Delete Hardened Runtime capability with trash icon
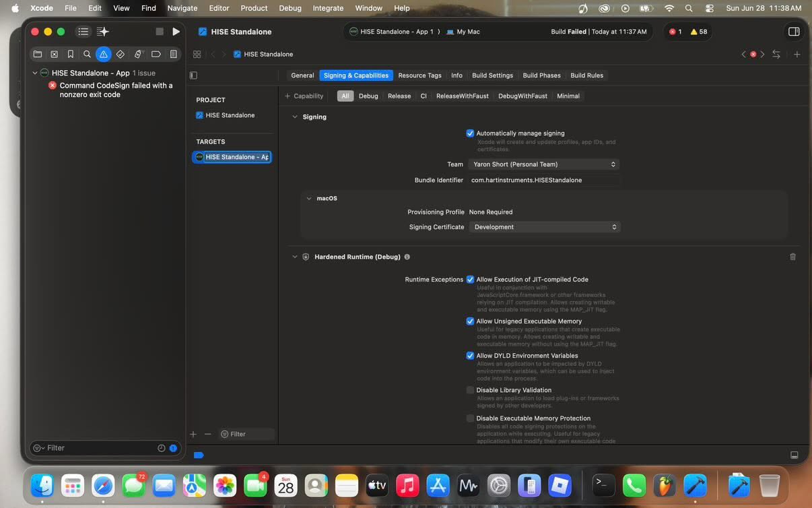 tap(792, 257)
